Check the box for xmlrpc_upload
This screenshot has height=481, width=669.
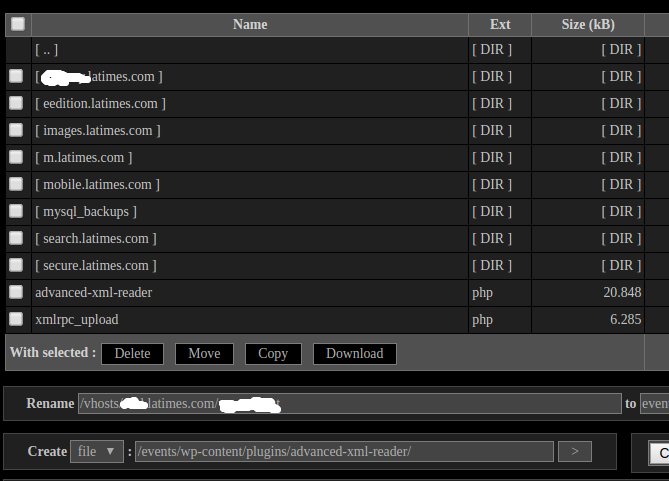[16, 319]
